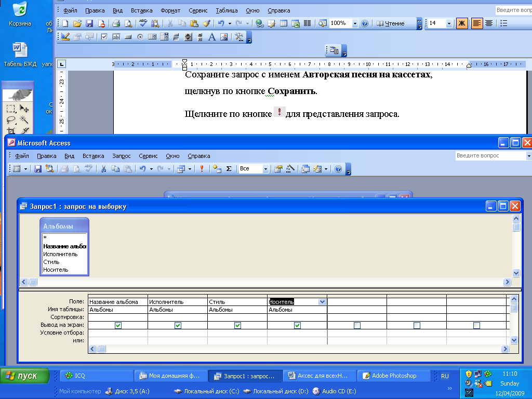Open Запрос menu in Access
Image resolution: width=532 pixels, height=399 pixels.
[122, 156]
